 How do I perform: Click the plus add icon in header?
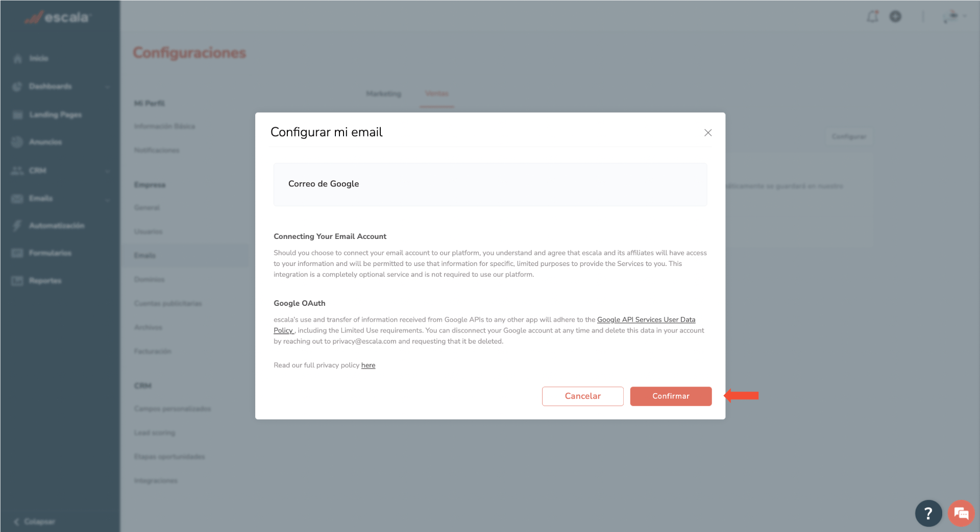point(895,17)
